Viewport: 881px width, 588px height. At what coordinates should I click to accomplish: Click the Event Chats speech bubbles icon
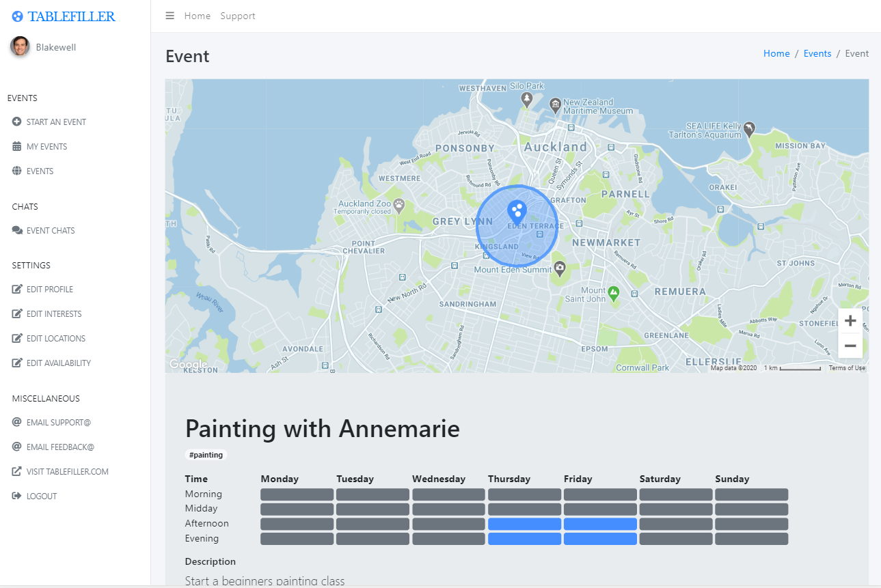tap(17, 230)
